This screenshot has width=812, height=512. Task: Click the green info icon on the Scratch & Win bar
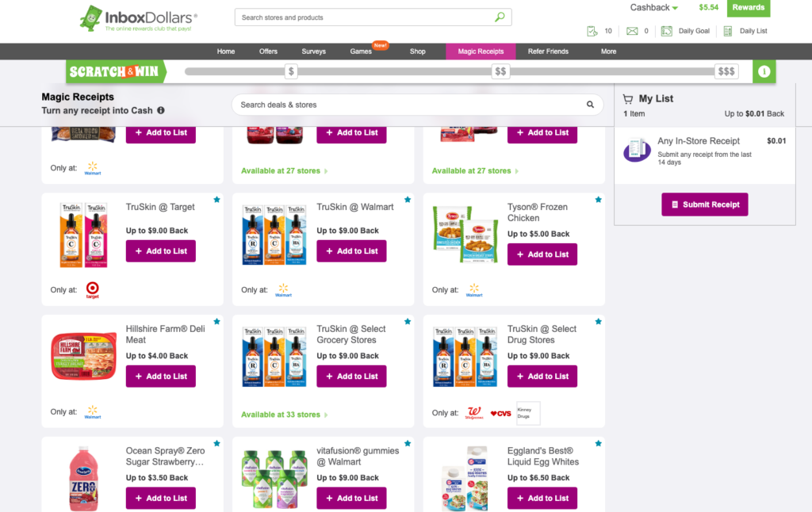click(x=764, y=71)
